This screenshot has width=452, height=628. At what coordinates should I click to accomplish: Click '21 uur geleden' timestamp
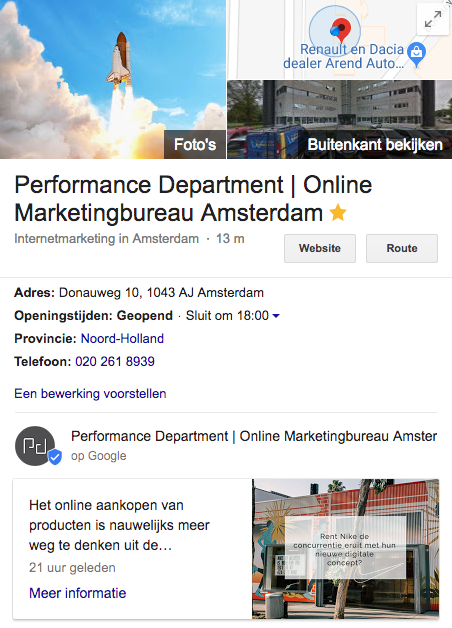[x=72, y=568]
